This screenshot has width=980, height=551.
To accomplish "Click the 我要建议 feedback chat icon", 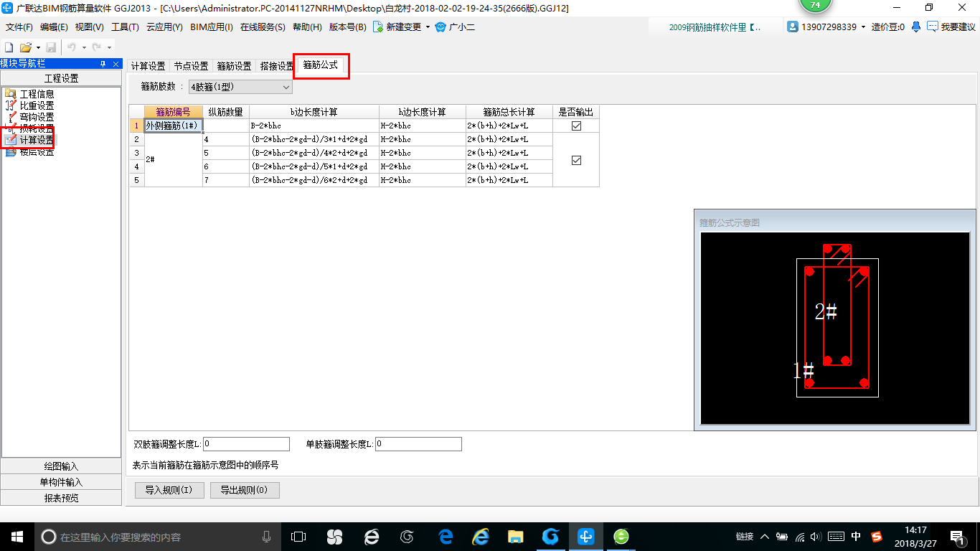I will click(932, 27).
